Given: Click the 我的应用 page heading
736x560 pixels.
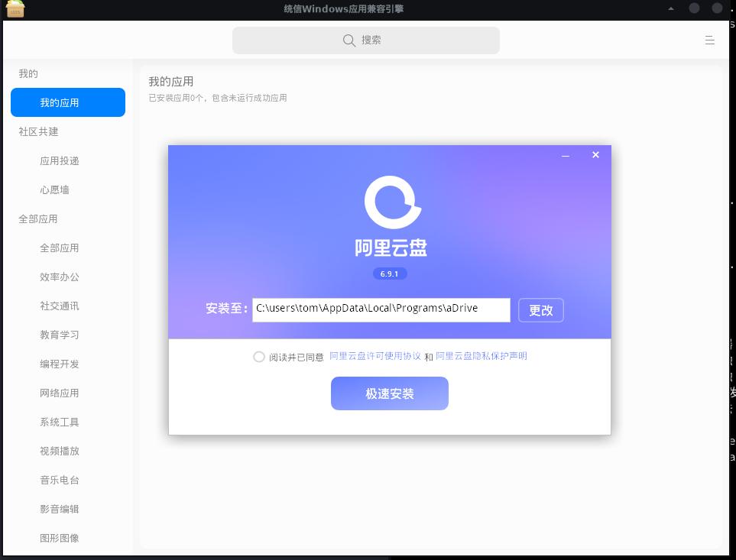Looking at the screenshot, I should pyautogui.click(x=171, y=82).
